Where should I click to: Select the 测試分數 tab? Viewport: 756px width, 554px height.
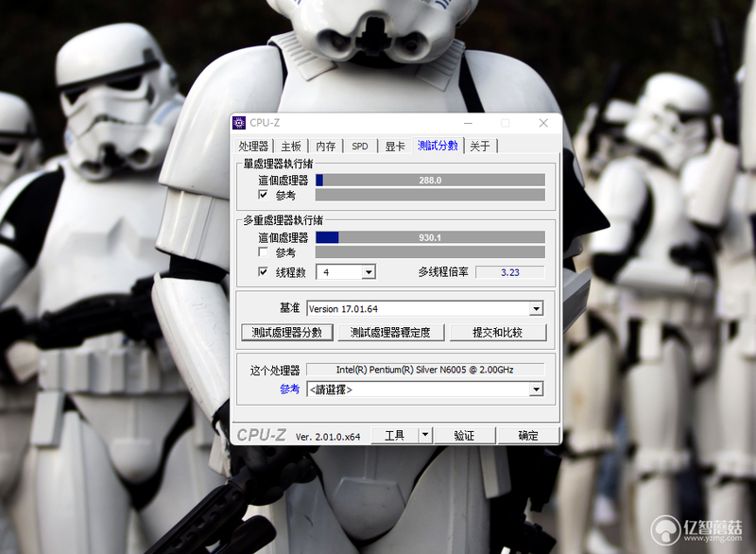pos(438,146)
